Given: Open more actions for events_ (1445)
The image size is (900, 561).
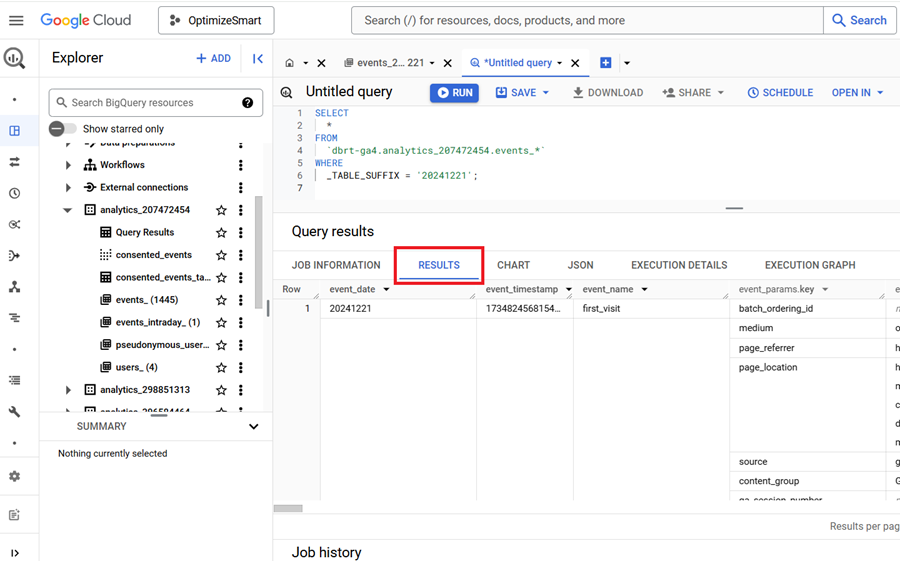Looking at the screenshot, I should tap(241, 300).
